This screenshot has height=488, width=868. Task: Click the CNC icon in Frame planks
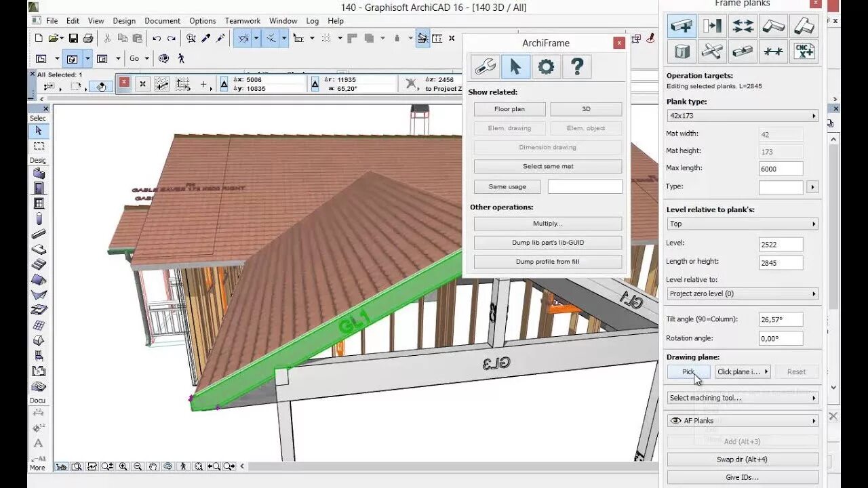[804, 51]
